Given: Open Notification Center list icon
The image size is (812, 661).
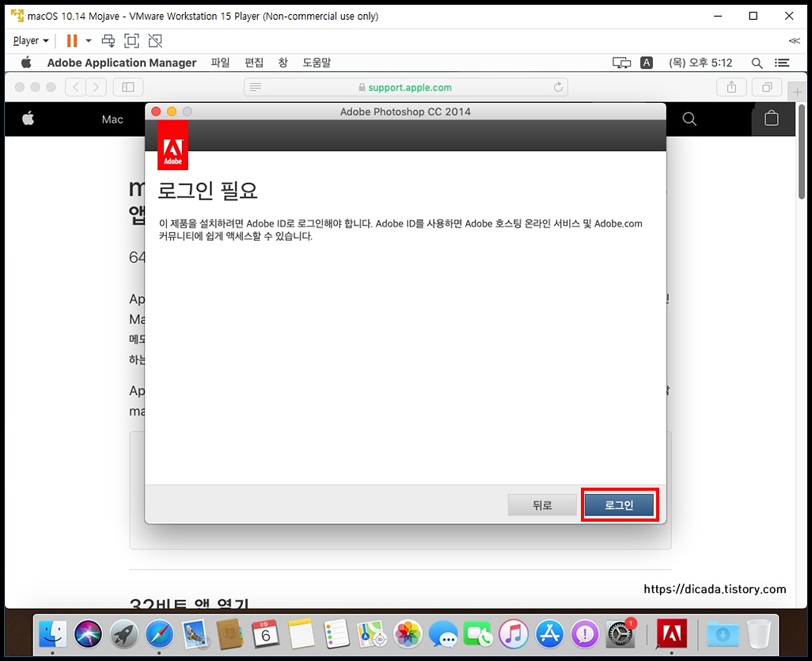Looking at the screenshot, I should point(782,63).
